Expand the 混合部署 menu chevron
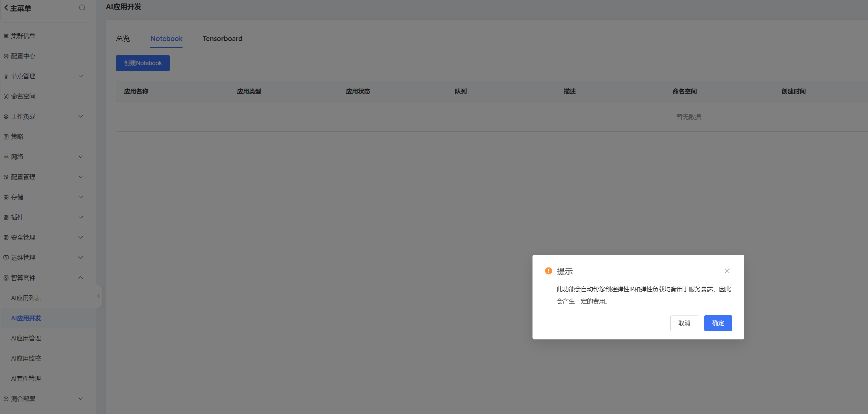This screenshot has height=414, width=868. pos(81,399)
